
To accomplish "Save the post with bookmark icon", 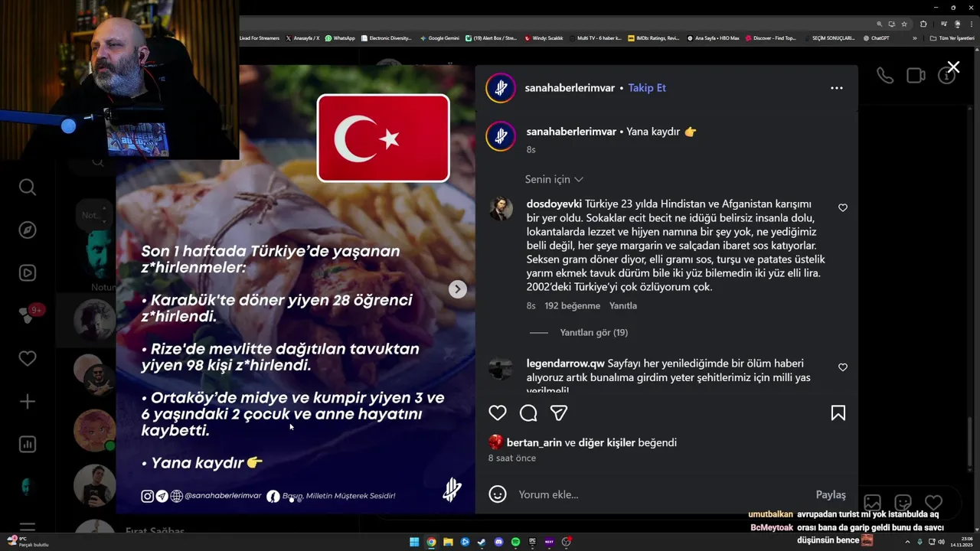I will (838, 413).
